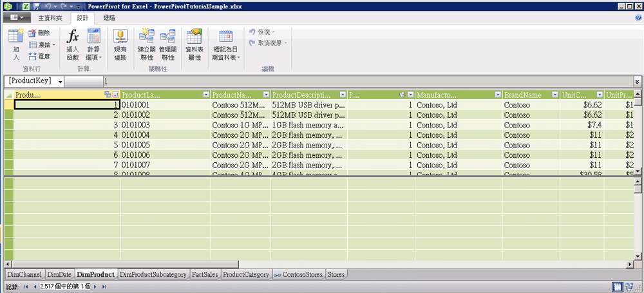The height and width of the screenshot is (293, 644).
Task: Select the cell containing 0101006
Action: point(166,155)
